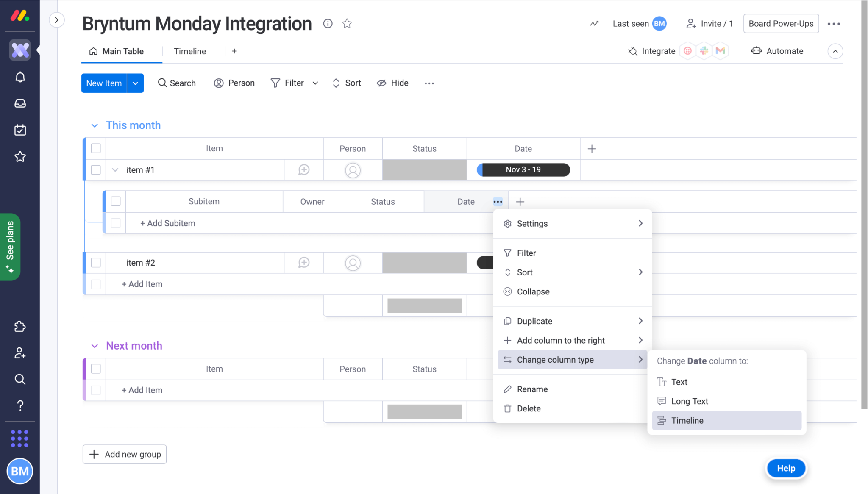Open the Apps puzzle icon

pyautogui.click(x=20, y=326)
